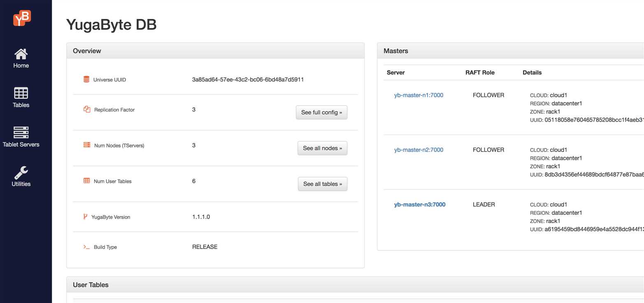Click FOLLOWER role of yb-master-n1
Viewport: 644px width, 303px height.
point(488,95)
